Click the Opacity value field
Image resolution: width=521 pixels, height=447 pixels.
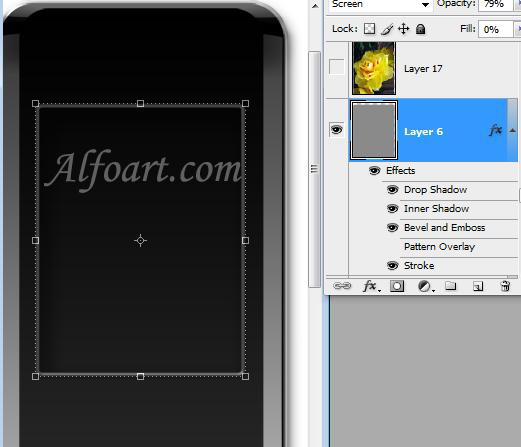point(495,4)
